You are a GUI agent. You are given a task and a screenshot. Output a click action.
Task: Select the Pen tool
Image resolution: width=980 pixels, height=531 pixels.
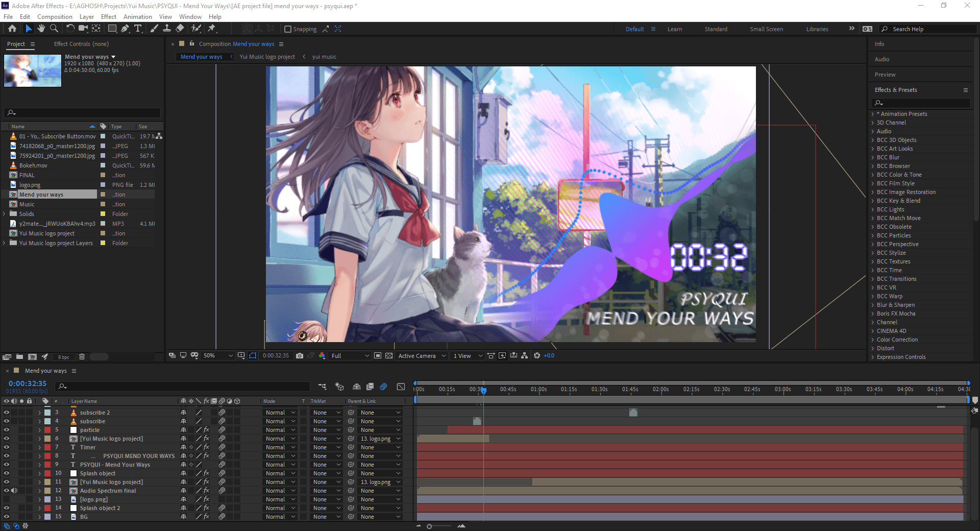point(125,29)
